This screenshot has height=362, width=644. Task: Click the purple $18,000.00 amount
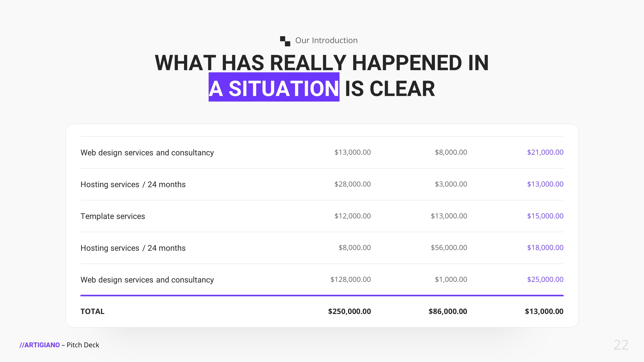click(545, 248)
